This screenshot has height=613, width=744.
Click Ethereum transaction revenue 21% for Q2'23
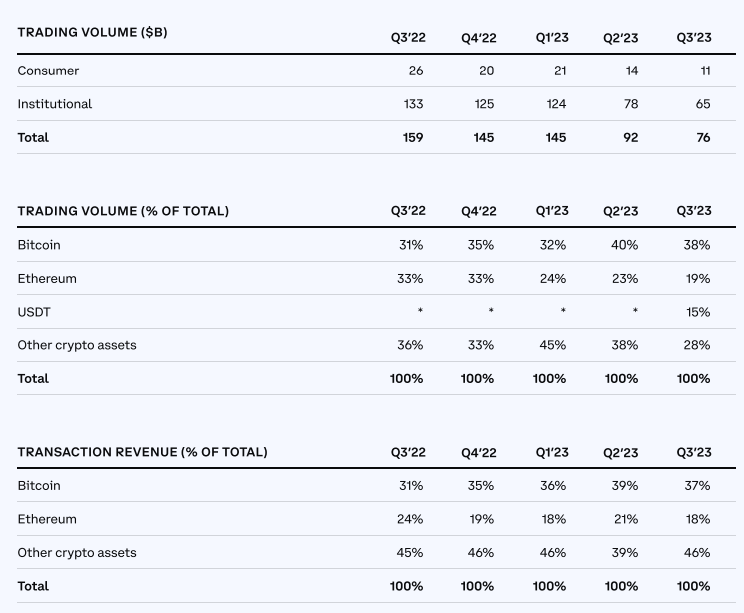(625, 519)
